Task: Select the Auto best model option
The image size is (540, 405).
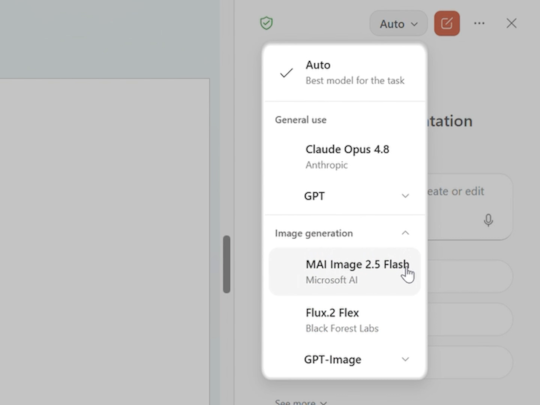Action: coord(344,73)
